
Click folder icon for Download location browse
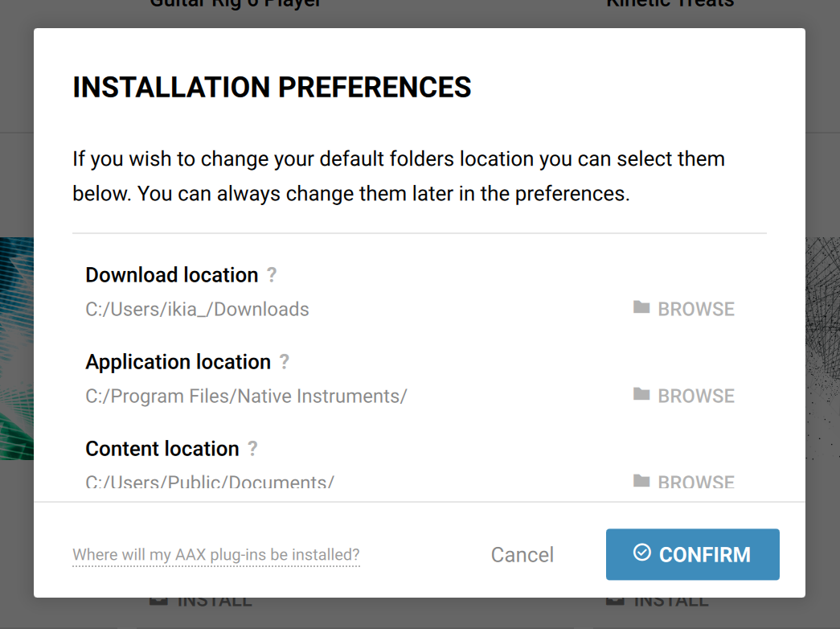[x=641, y=308]
